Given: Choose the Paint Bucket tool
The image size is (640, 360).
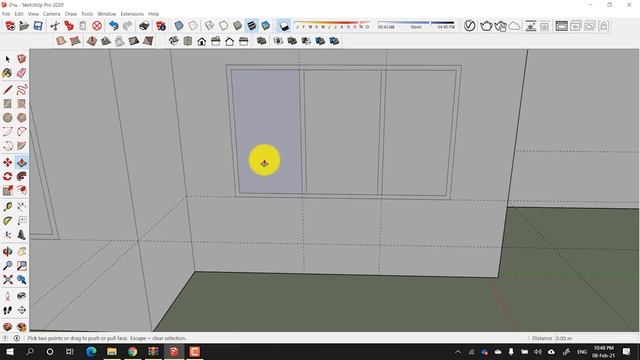Looking at the screenshot, I should (7, 73).
